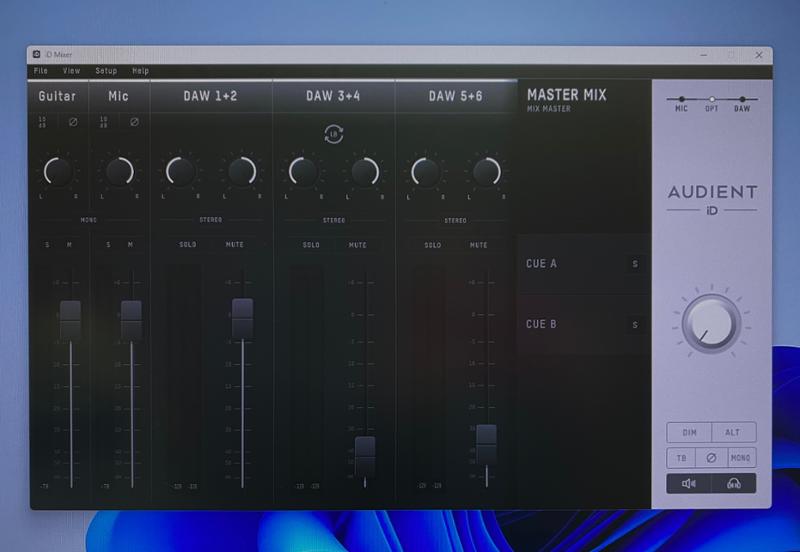Solo CUE B with its S button
800x552 pixels.
635,325
